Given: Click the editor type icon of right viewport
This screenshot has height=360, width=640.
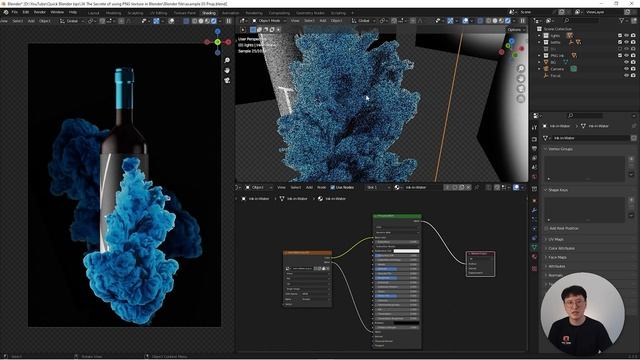Looking at the screenshot, I should (243, 20).
